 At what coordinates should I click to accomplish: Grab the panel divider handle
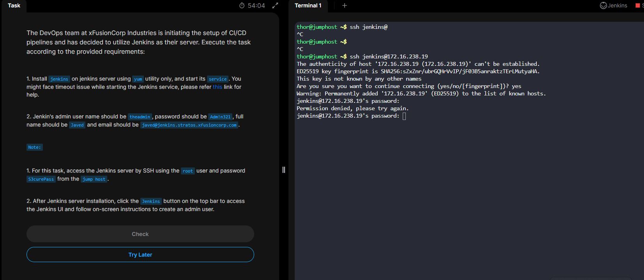(x=284, y=170)
